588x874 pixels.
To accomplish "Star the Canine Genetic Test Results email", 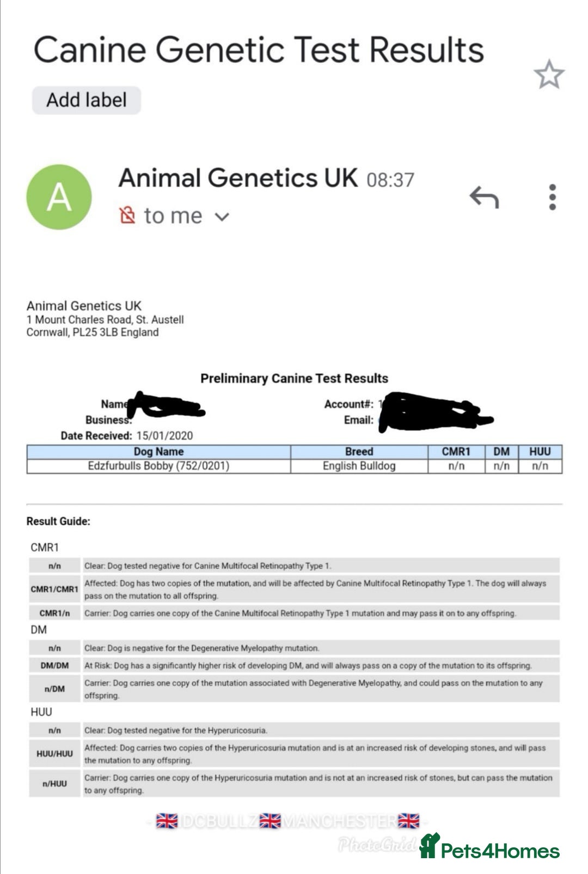I will pyautogui.click(x=549, y=75).
